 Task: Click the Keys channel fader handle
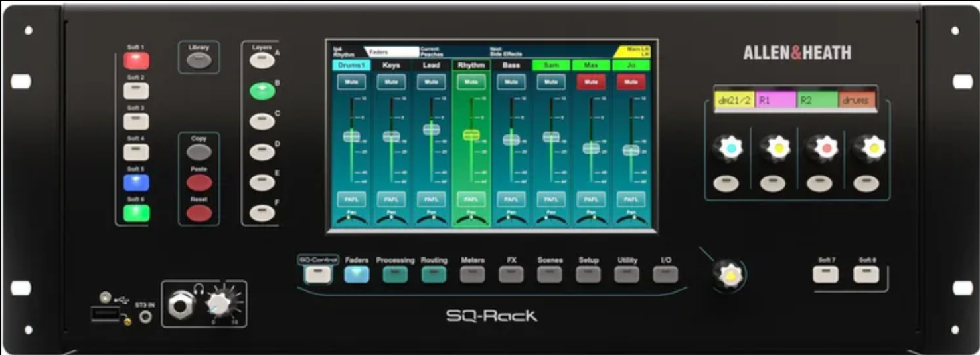(391, 136)
